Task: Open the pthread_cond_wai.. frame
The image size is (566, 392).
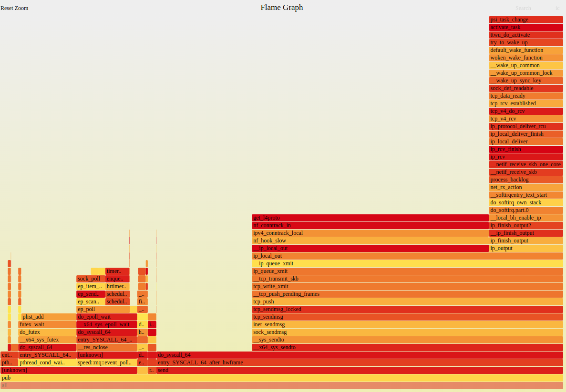Action: click(x=47, y=362)
